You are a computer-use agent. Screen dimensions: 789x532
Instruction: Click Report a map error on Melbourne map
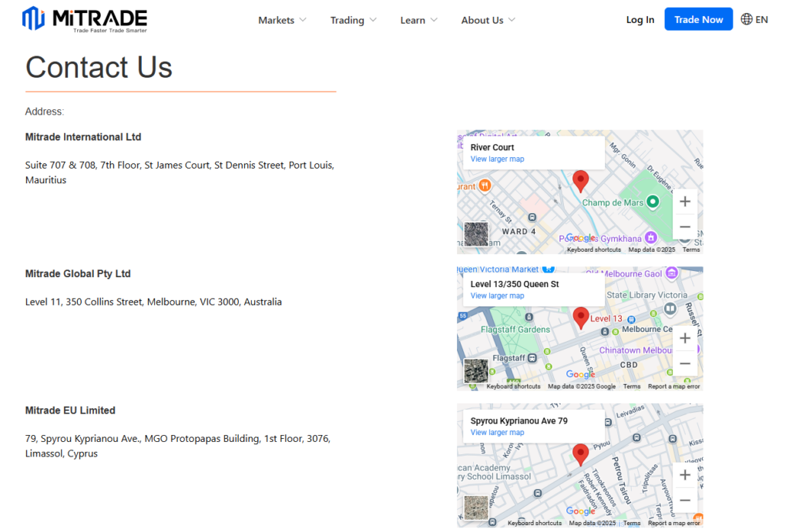tap(673, 386)
